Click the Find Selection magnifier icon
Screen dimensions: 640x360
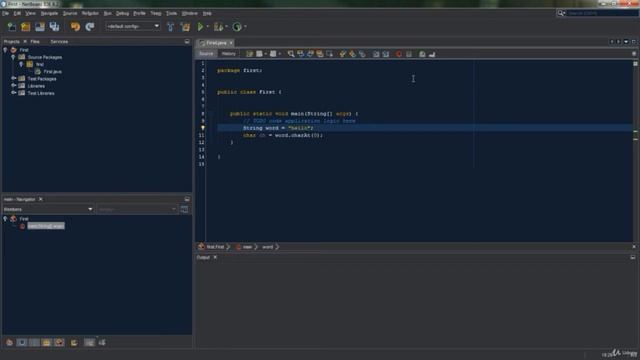coord(291,54)
